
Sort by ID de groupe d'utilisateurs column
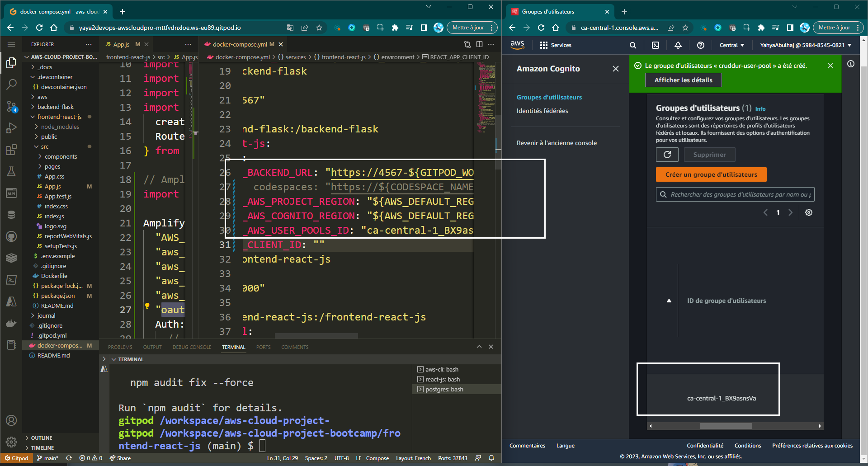[726, 301]
